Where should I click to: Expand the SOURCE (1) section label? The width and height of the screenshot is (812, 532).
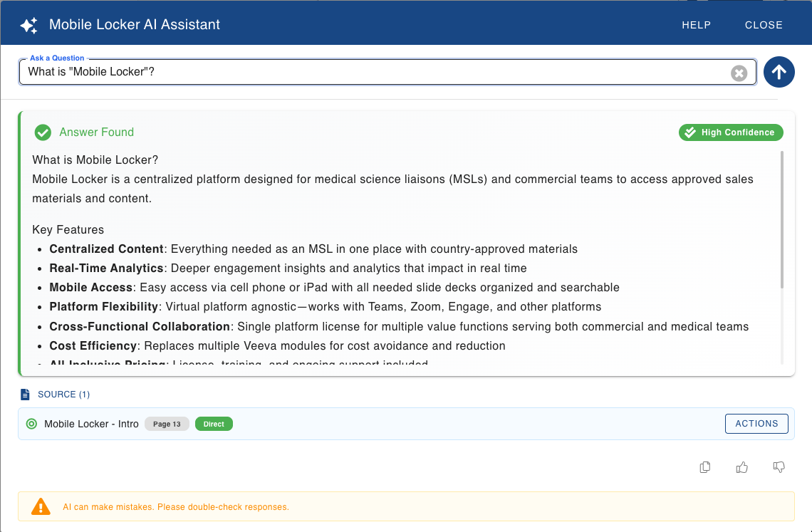click(63, 395)
